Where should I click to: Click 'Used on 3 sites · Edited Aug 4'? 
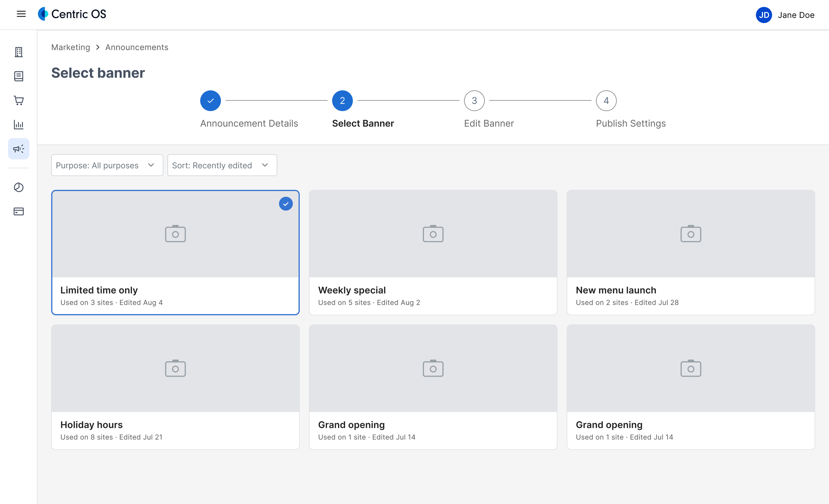point(111,302)
